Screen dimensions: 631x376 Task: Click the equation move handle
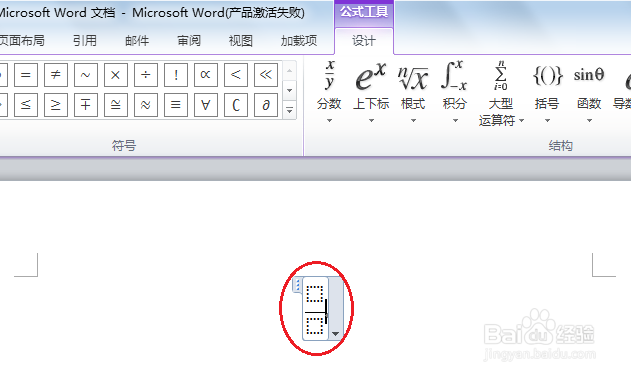pos(297,285)
